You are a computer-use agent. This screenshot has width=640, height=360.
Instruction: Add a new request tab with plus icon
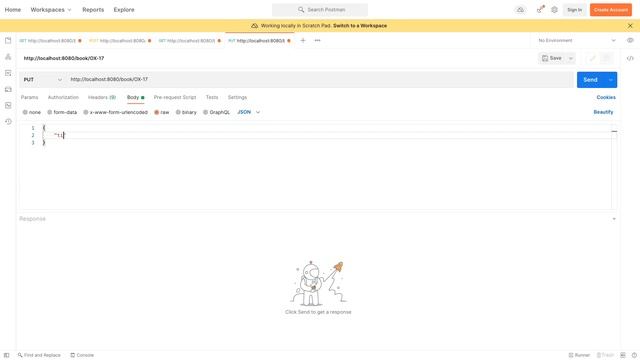pyautogui.click(x=303, y=40)
